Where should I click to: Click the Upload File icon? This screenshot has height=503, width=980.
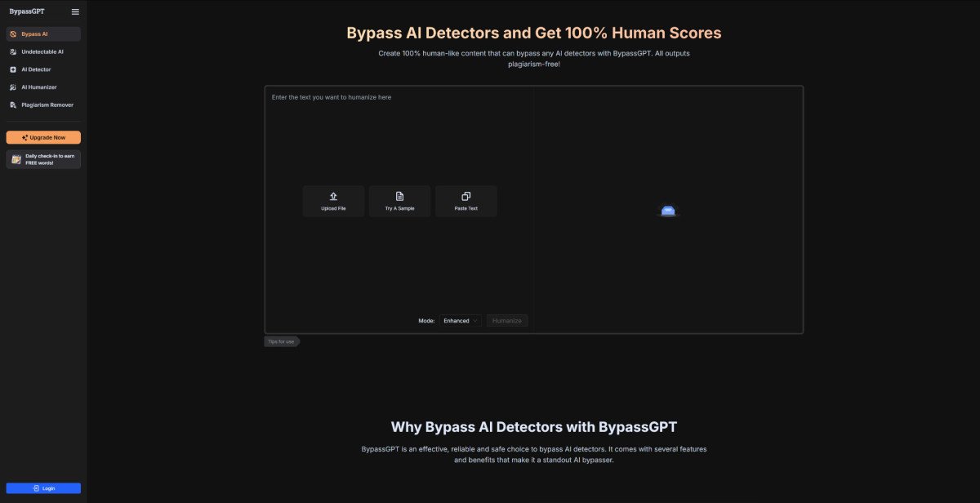(x=333, y=196)
